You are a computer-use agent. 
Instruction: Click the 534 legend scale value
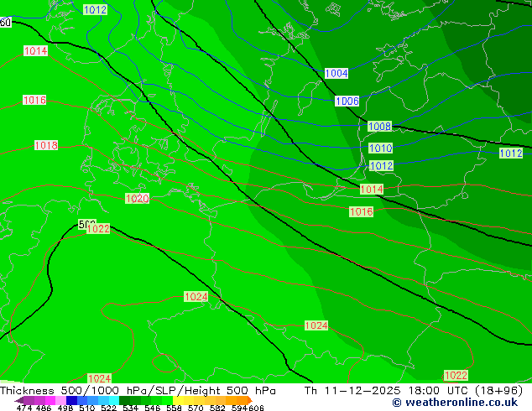[130, 408]
